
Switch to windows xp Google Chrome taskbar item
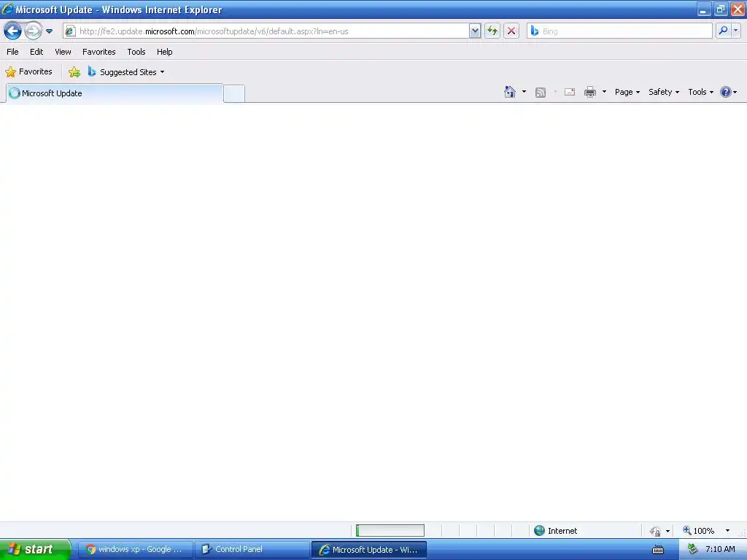pyautogui.click(x=135, y=550)
